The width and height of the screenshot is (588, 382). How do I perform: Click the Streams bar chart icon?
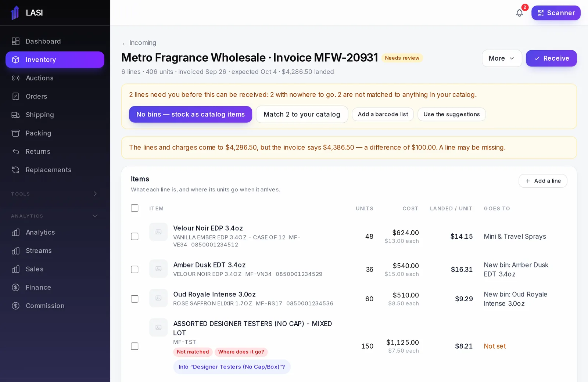click(15, 251)
